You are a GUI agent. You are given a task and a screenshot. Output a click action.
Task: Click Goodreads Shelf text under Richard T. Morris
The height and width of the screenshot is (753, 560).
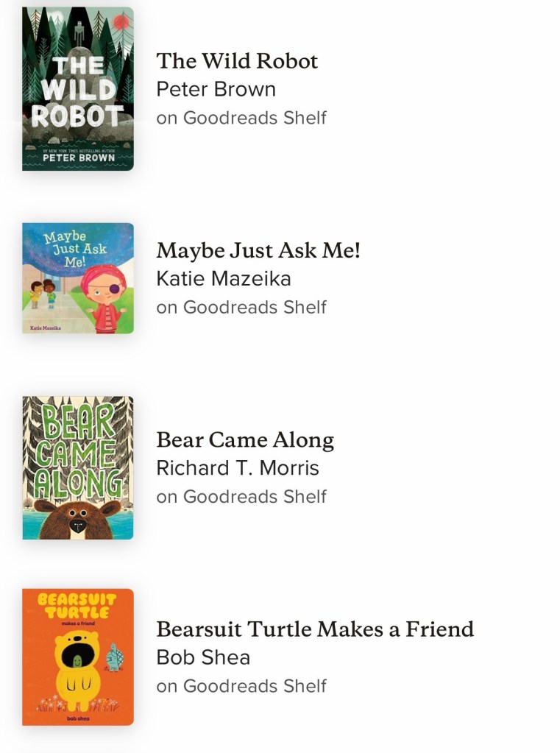241,496
